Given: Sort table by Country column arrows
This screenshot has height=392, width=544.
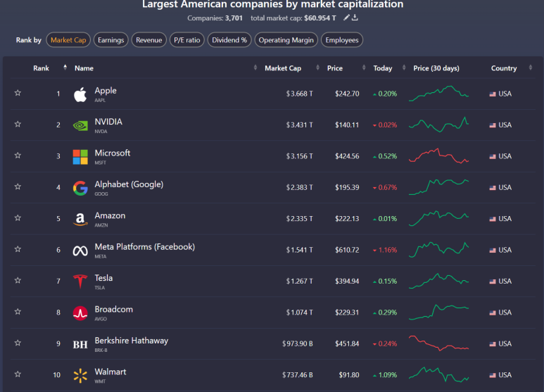Looking at the screenshot, I should [x=531, y=68].
